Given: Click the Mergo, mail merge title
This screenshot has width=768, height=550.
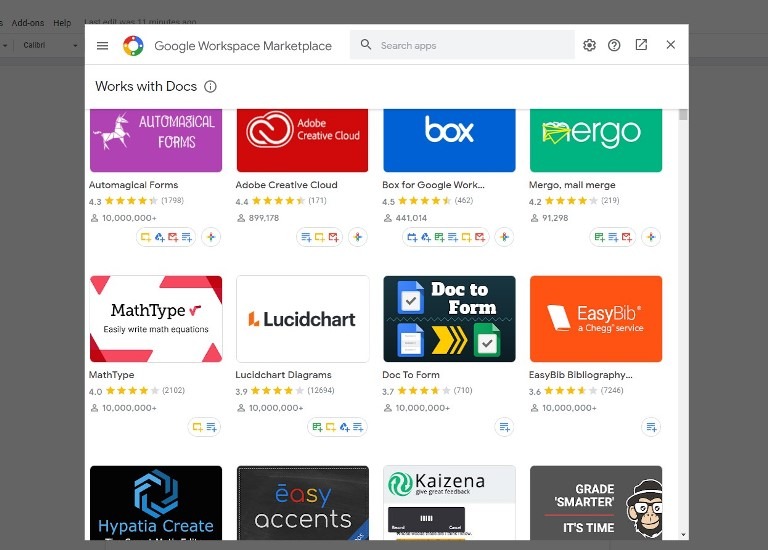Looking at the screenshot, I should [572, 185].
